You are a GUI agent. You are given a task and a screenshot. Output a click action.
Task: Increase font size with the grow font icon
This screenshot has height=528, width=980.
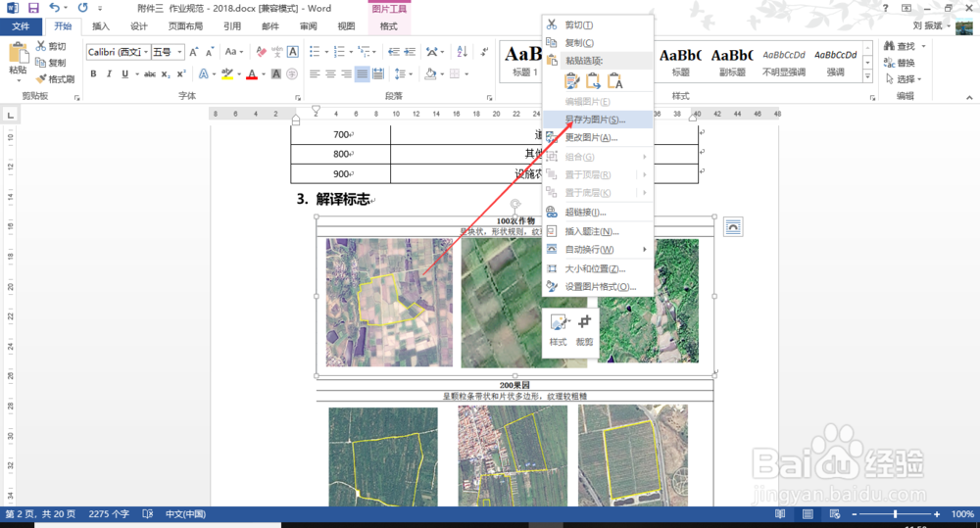pos(194,52)
